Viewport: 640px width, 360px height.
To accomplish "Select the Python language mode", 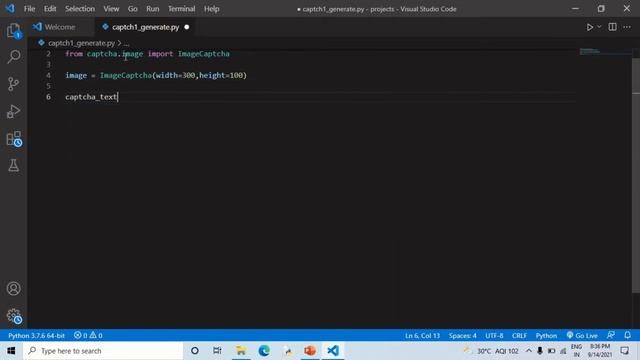I will 546,336.
